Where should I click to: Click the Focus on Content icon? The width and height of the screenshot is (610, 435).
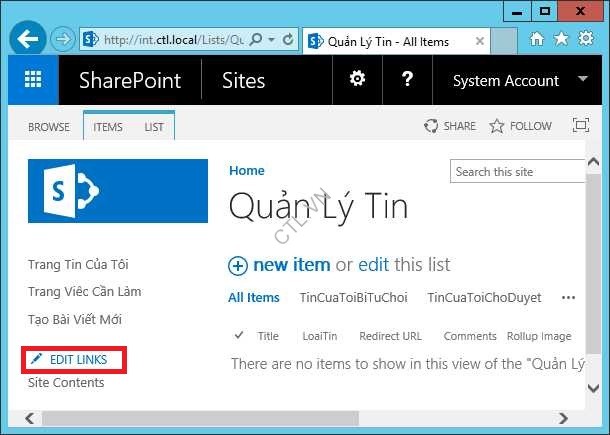pos(580,126)
